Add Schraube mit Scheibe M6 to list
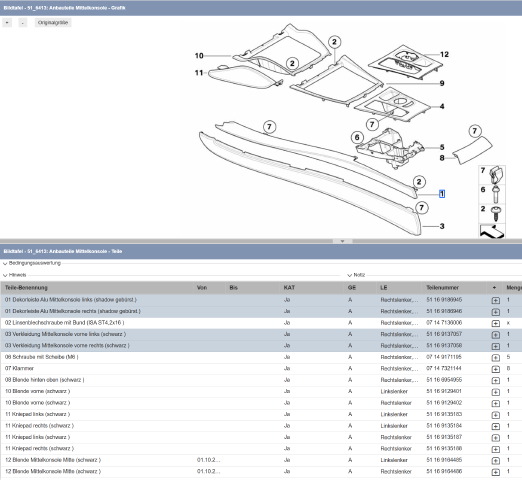This screenshot has width=522, height=480. pos(495,358)
